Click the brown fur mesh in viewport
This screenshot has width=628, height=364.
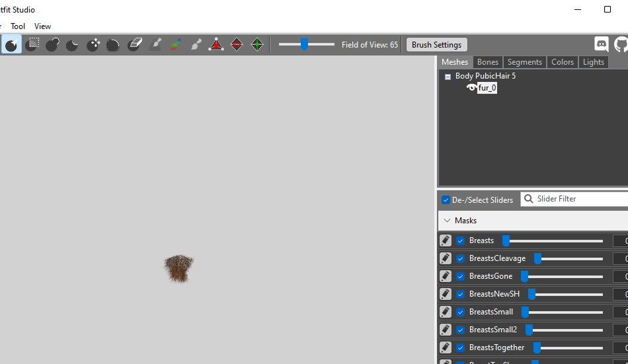(x=178, y=268)
